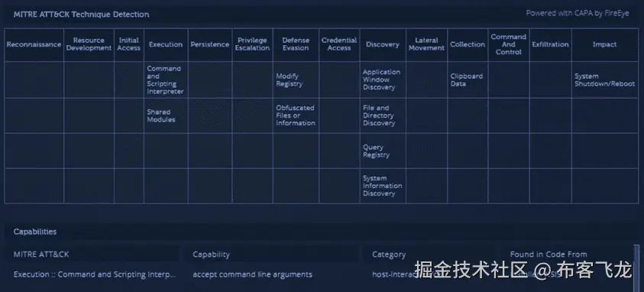
Task: Click the Shared Modules technique cell
Action: point(166,116)
